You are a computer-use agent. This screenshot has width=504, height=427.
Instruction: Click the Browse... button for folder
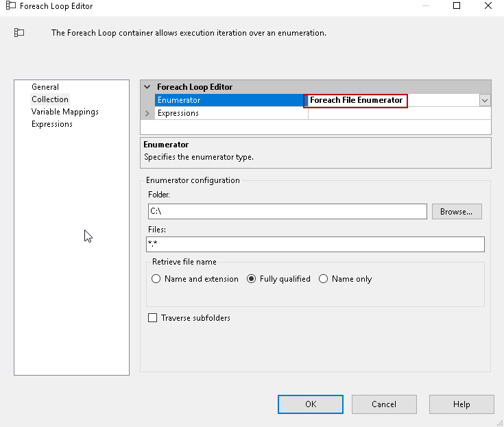(457, 212)
